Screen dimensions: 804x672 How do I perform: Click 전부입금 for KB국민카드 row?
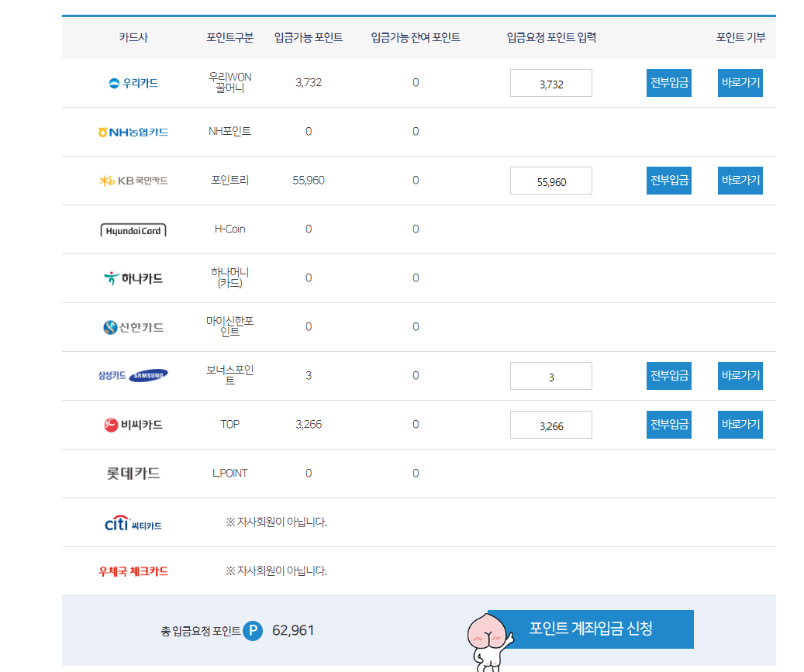(x=669, y=181)
